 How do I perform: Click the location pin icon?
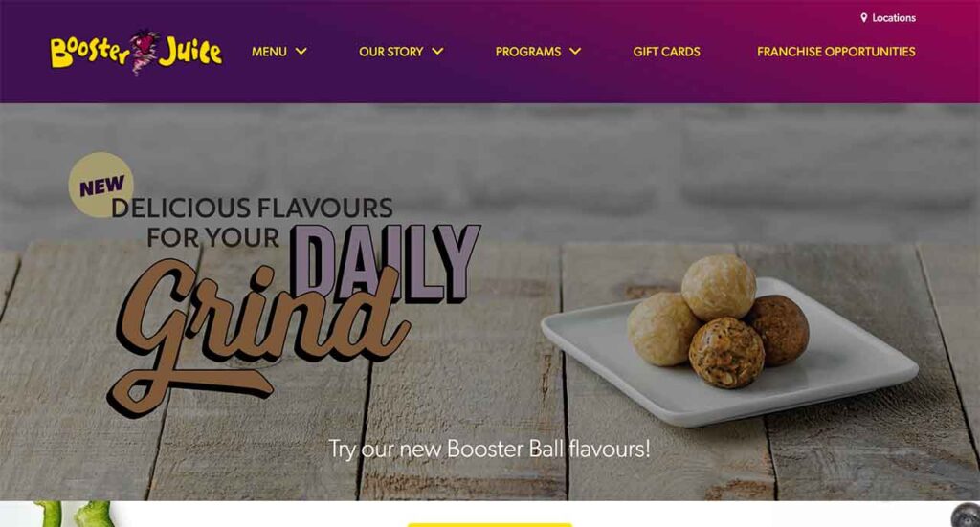point(864,18)
